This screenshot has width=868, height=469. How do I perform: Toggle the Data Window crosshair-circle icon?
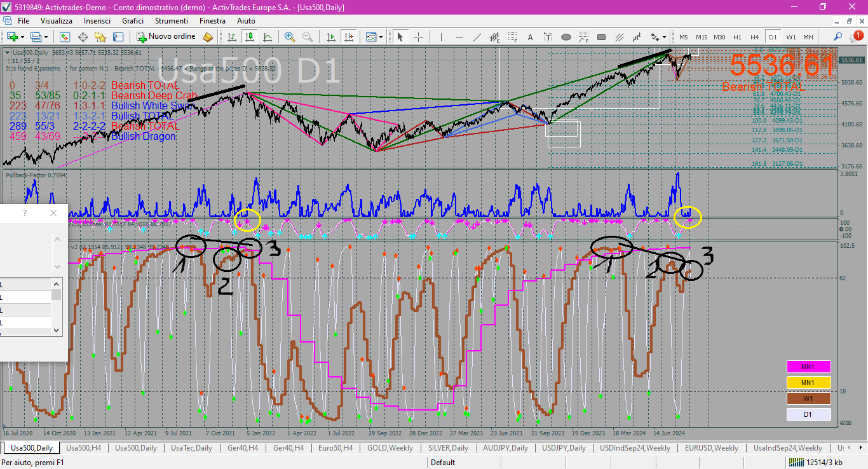click(x=83, y=37)
